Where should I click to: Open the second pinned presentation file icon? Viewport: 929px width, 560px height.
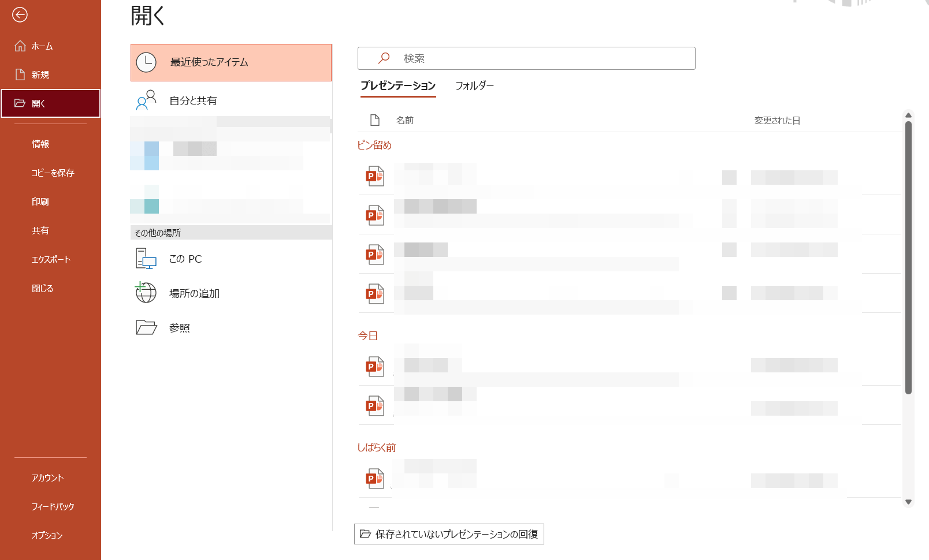tap(375, 215)
